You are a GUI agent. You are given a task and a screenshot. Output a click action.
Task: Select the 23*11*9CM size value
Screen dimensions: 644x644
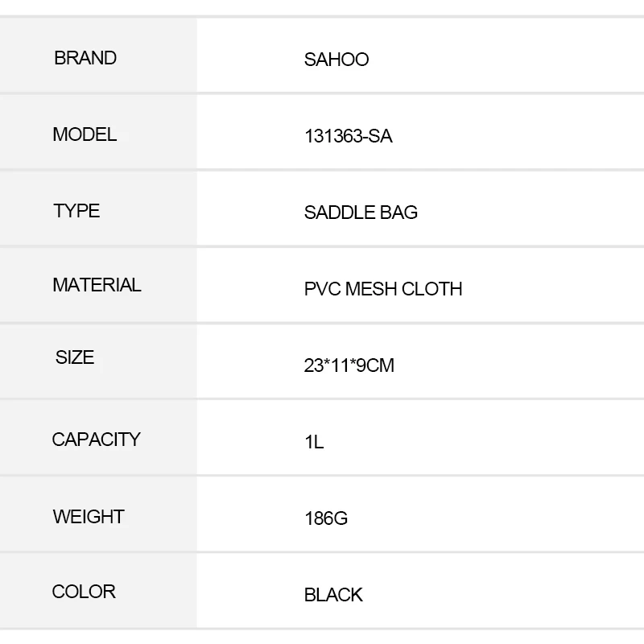[349, 365]
